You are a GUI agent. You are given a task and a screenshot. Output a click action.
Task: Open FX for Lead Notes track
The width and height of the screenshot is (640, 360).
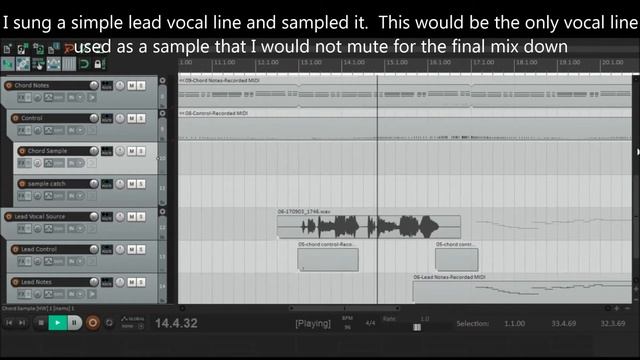(x=21, y=294)
